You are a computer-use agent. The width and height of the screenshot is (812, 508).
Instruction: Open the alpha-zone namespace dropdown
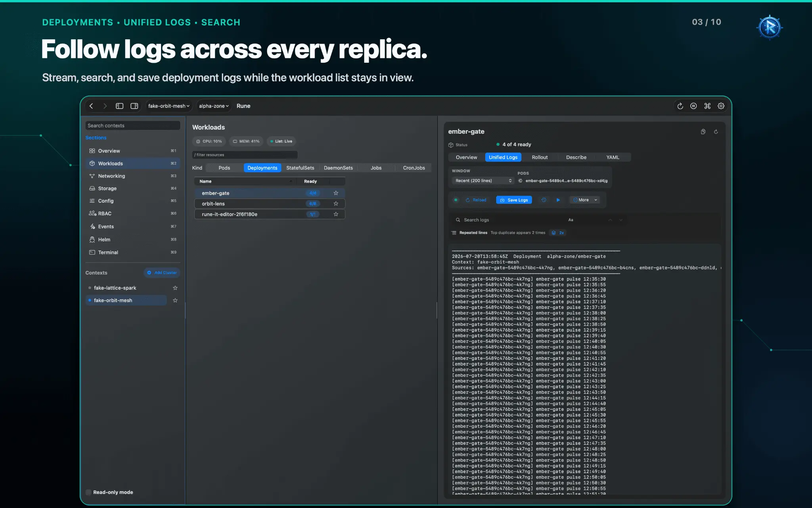[x=214, y=106]
